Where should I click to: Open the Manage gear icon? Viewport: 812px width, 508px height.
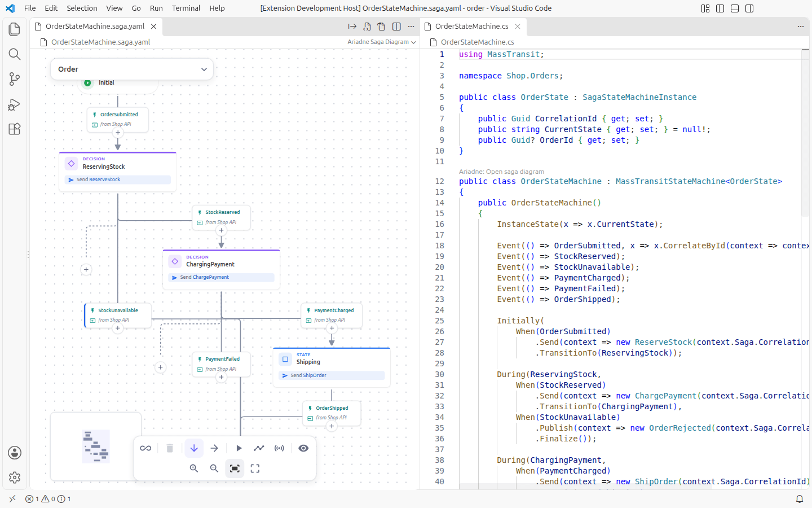pyautogui.click(x=15, y=478)
